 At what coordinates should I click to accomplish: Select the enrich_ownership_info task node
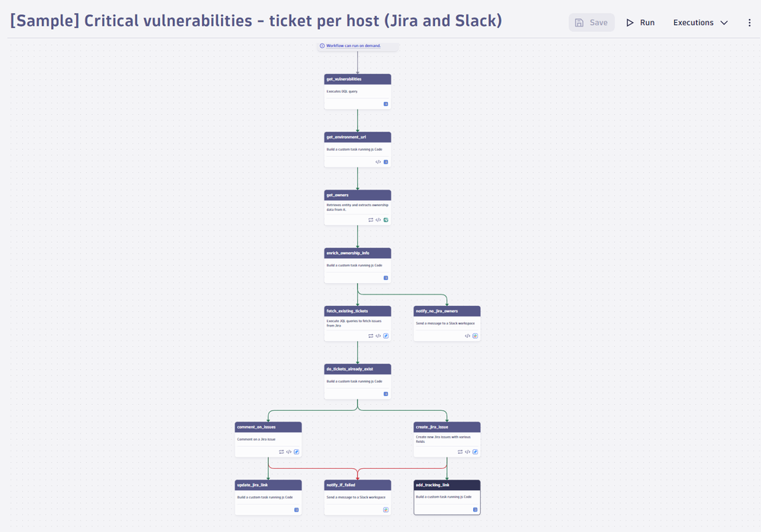(358, 266)
